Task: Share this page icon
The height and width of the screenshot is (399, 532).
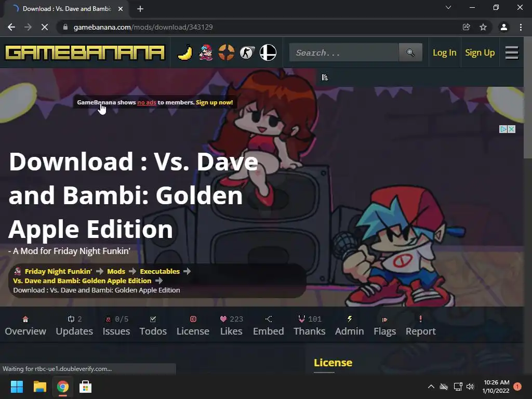Action: point(466,27)
